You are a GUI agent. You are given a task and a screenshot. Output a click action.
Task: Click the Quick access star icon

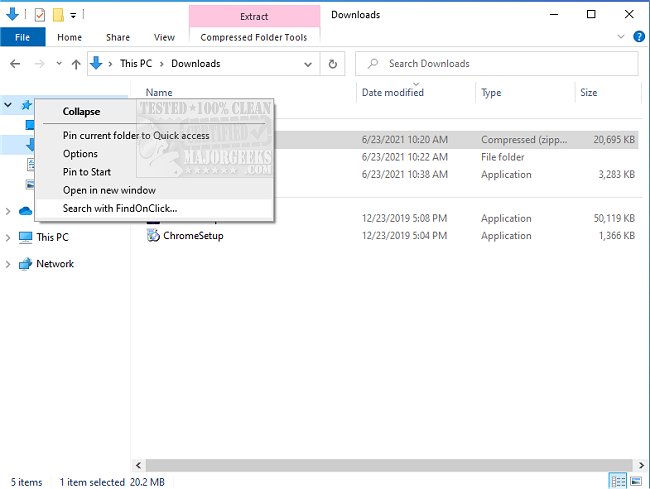pyautogui.click(x=27, y=105)
